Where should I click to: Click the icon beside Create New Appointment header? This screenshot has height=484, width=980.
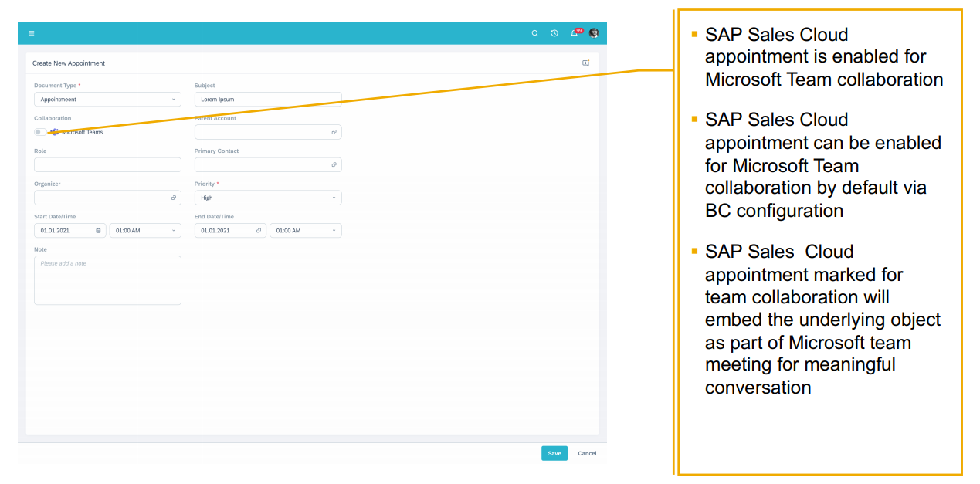click(x=585, y=63)
